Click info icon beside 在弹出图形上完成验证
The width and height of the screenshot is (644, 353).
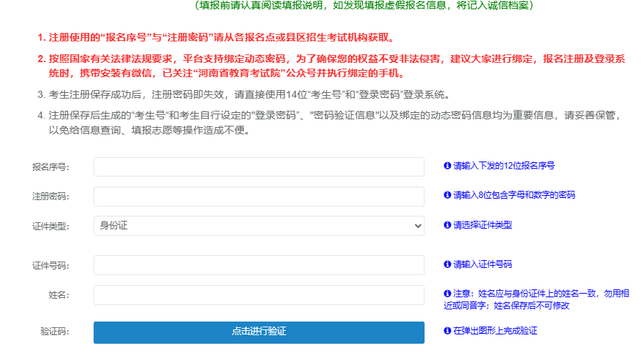pyautogui.click(x=447, y=330)
